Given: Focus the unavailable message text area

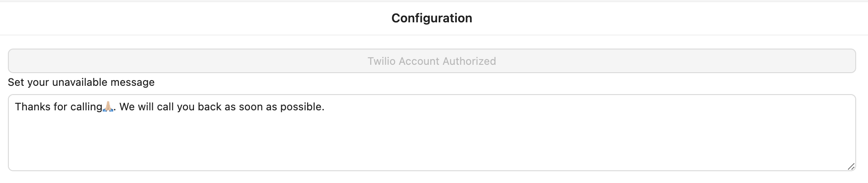Looking at the screenshot, I should (x=432, y=136).
